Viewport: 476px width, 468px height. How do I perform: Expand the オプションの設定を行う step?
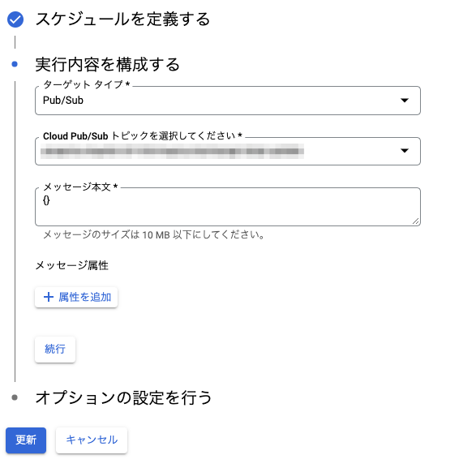click(123, 397)
